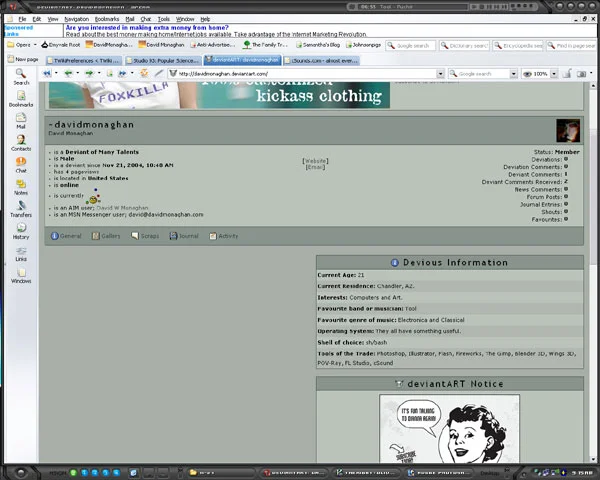Open the Help menu
The image size is (600, 480).
click(x=205, y=19)
